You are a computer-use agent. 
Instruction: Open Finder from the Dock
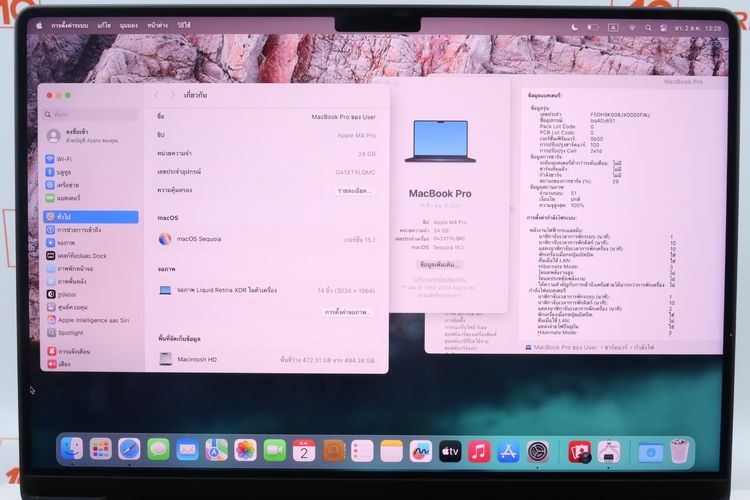pos(72,449)
